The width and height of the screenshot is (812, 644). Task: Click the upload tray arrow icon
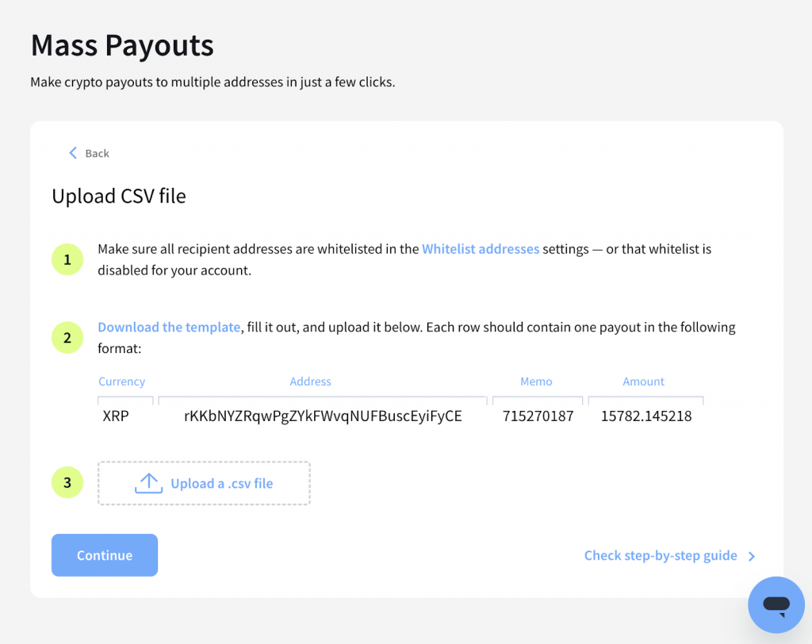click(x=149, y=483)
